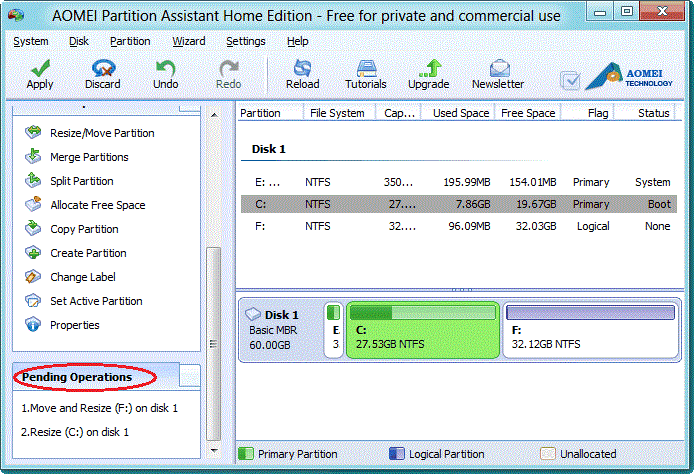Image resolution: width=694 pixels, height=474 pixels.
Task: Sort by Used Space column header
Action: point(459,113)
